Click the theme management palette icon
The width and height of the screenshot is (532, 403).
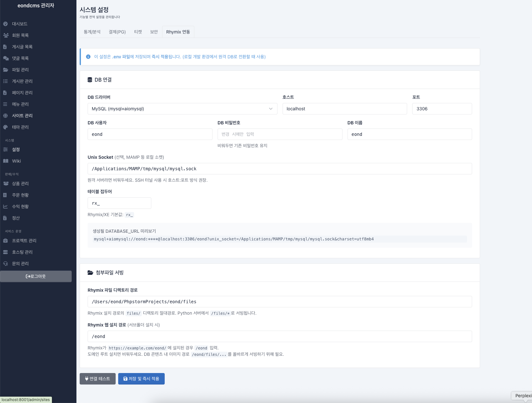(x=5, y=127)
